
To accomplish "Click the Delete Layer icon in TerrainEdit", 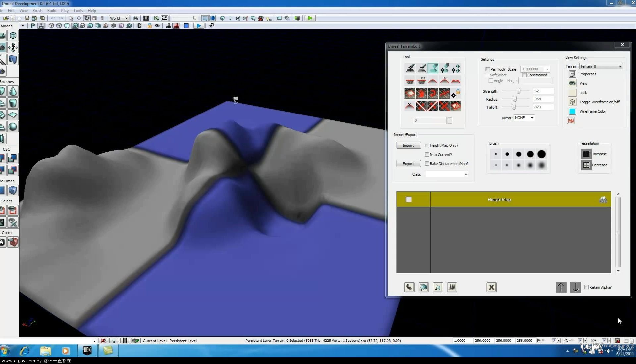I will pos(491,287).
